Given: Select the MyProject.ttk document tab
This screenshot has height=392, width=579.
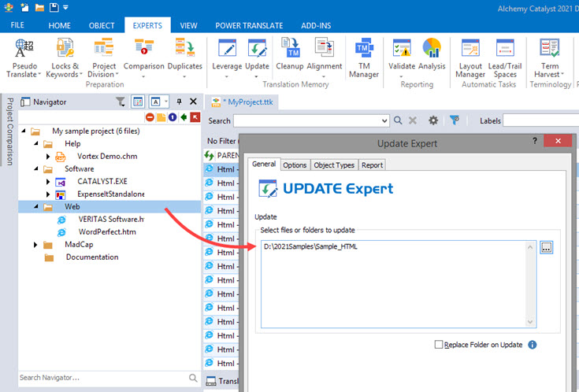Looking at the screenshot, I should click(243, 102).
